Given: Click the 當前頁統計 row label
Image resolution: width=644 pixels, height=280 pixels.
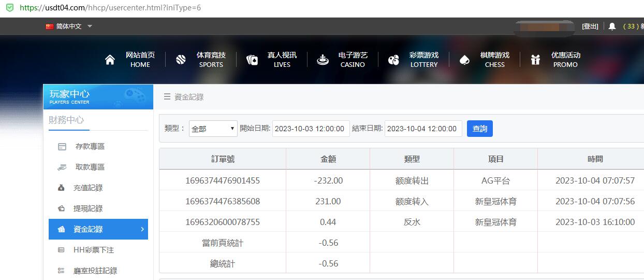Looking at the screenshot, I should click(223, 243).
